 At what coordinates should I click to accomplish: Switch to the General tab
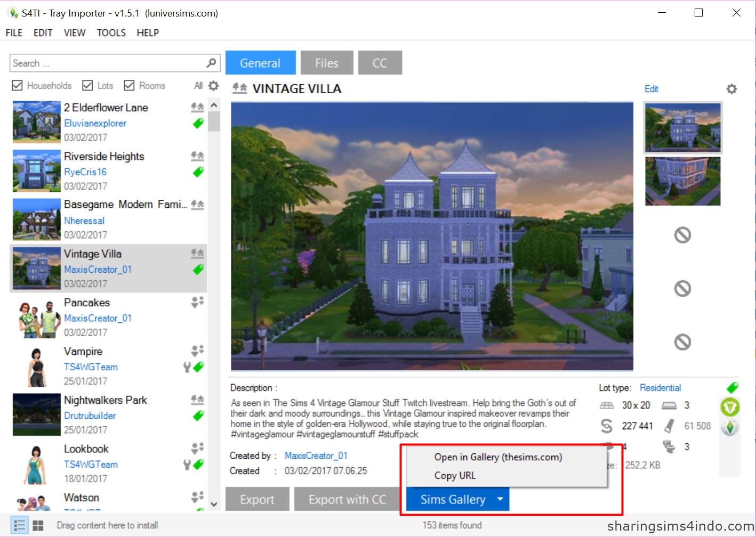tap(260, 63)
